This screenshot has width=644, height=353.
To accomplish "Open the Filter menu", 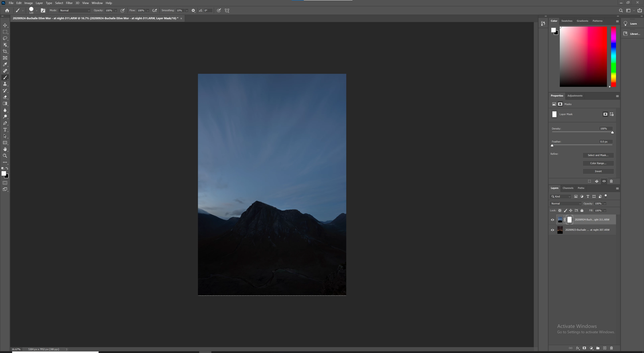I will pyautogui.click(x=69, y=3).
